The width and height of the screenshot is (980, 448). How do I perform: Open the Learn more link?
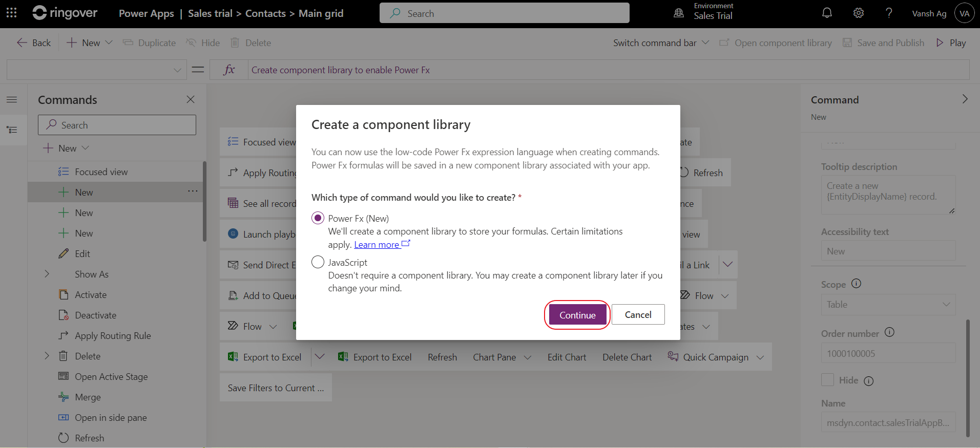pyautogui.click(x=377, y=245)
